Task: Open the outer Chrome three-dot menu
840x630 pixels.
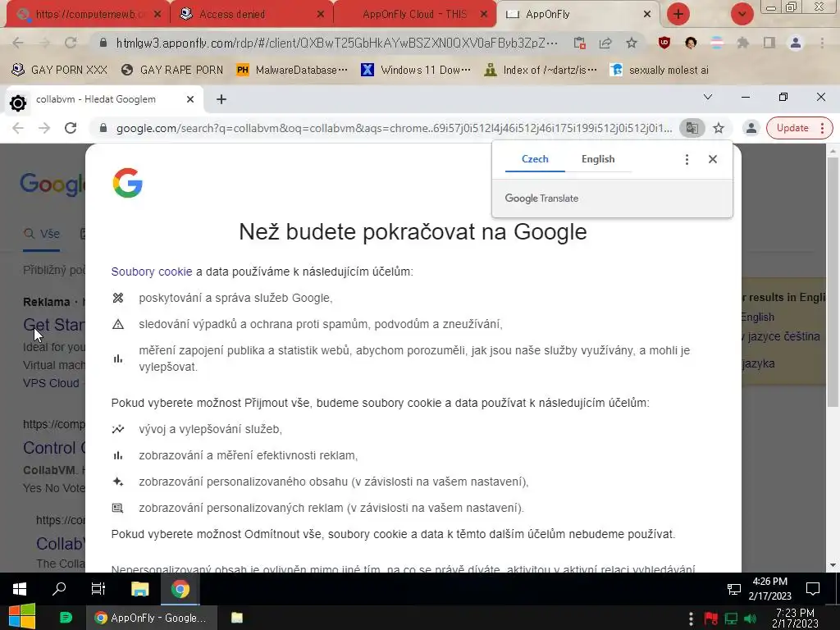Action: pyautogui.click(x=822, y=43)
